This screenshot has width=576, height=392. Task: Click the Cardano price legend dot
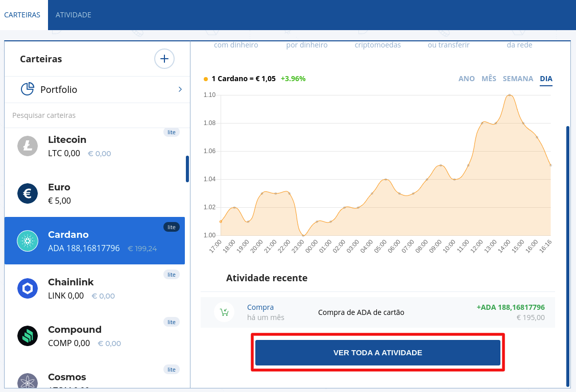206,79
